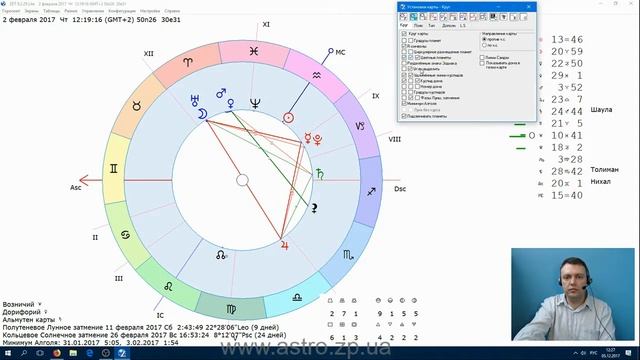Screen dimensions: 640x360
Task: Click the IC label below the chart
Action: coord(160,316)
